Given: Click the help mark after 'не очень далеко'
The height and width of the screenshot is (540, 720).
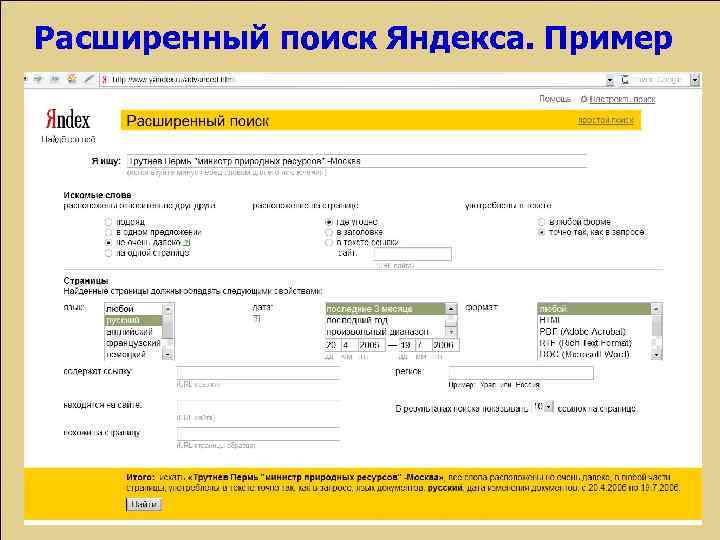Looking at the screenshot, I should coord(186,242).
